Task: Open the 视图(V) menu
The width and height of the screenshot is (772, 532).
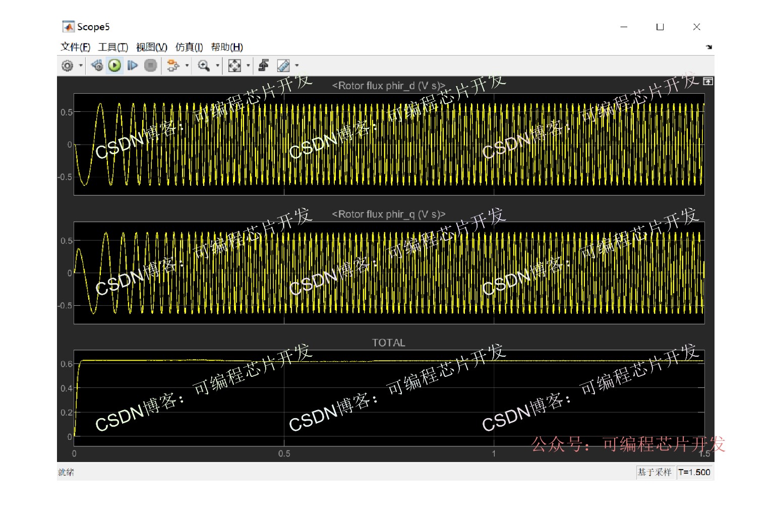Action: [x=151, y=47]
